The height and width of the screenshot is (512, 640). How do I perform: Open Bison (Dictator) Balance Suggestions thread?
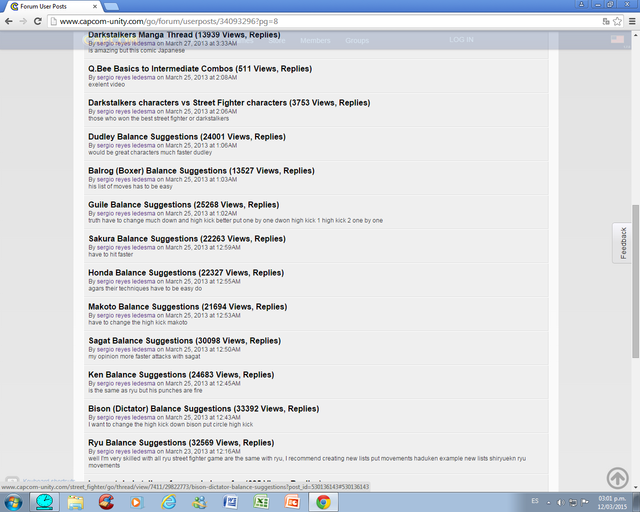tap(204, 409)
